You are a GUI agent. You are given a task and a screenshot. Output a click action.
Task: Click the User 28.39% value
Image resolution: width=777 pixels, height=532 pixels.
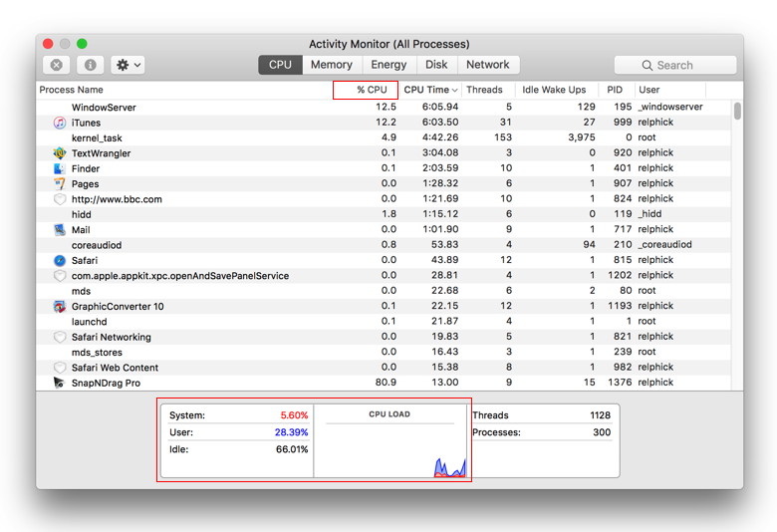(x=291, y=432)
